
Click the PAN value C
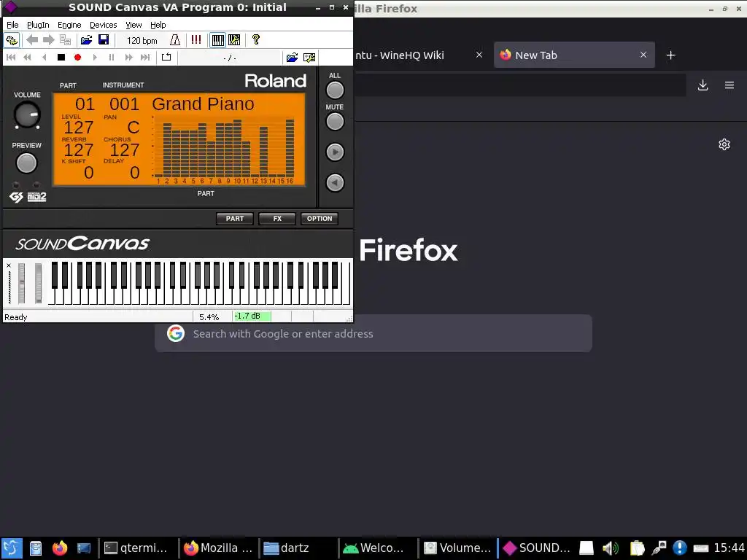point(133,127)
